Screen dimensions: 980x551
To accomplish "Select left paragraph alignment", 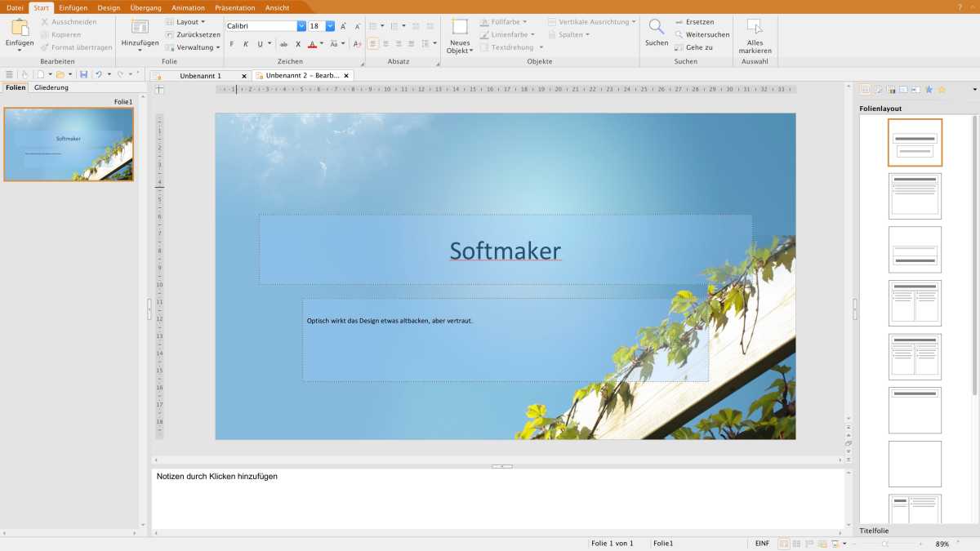I will click(373, 44).
